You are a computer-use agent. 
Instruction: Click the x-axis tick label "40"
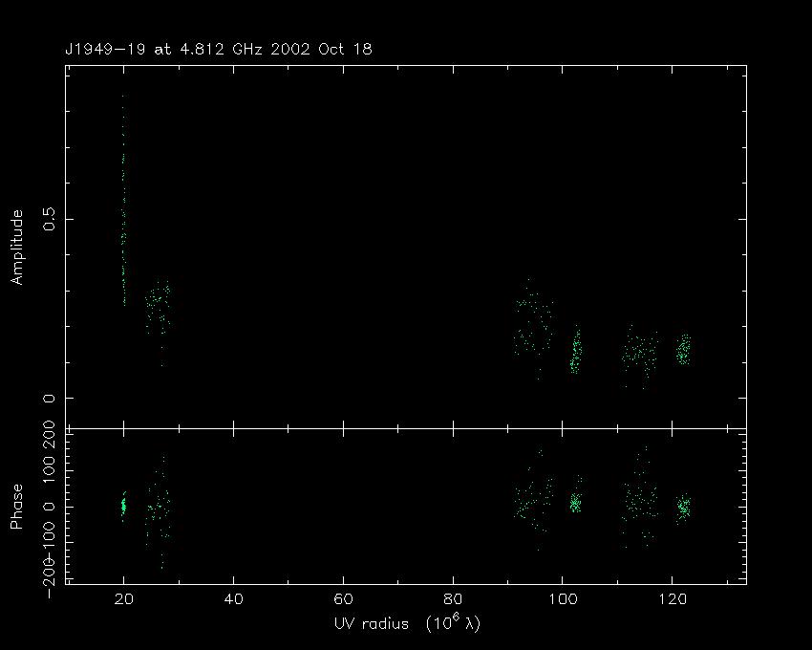pyautogui.click(x=233, y=599)
